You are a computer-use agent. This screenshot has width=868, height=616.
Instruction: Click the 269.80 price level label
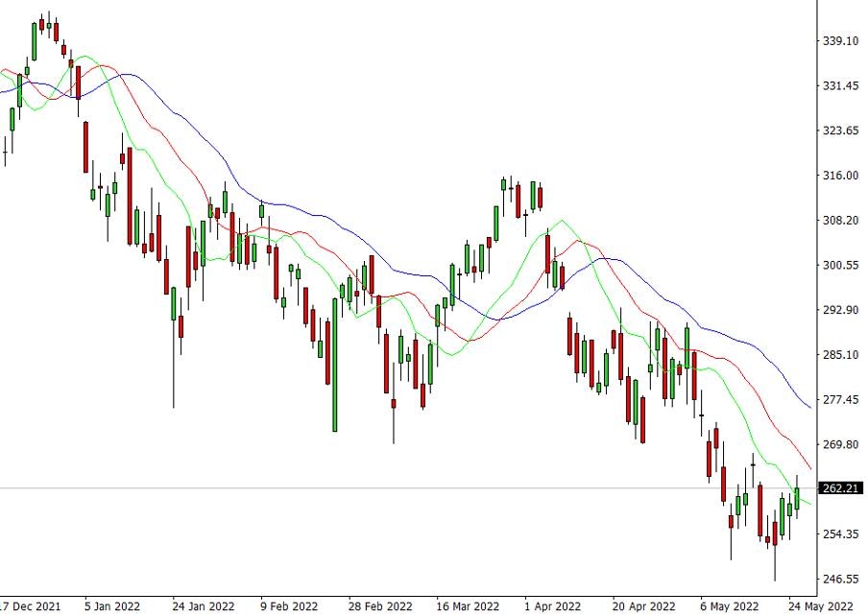click(x=840, y=444)
